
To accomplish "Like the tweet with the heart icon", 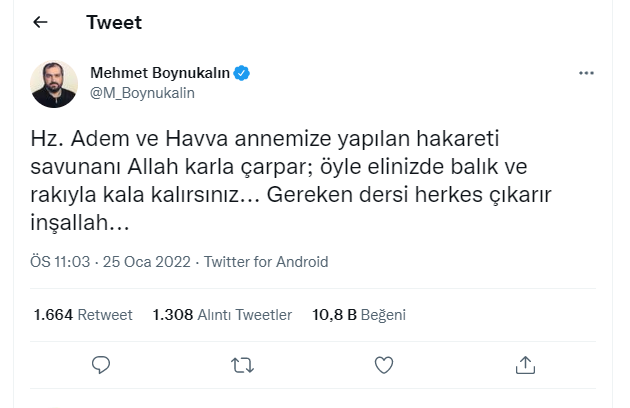I will (384, 365).
